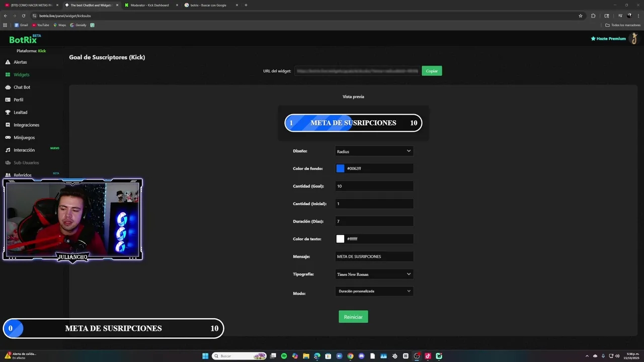Open TikTok from the taskbar
This screenshot has width=644, height=362.
pos(428,356)
